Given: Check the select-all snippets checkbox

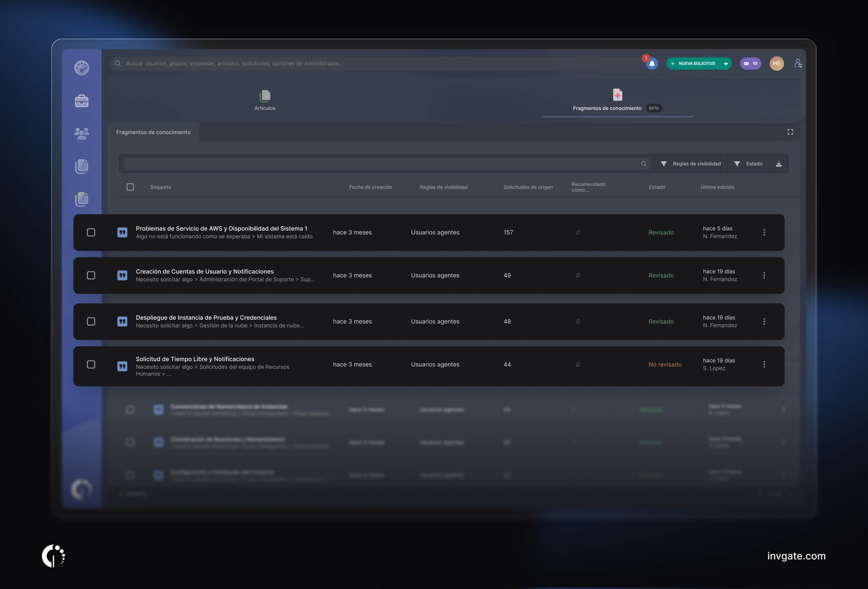Looking at the screenshot, I should tap(130, 187).
